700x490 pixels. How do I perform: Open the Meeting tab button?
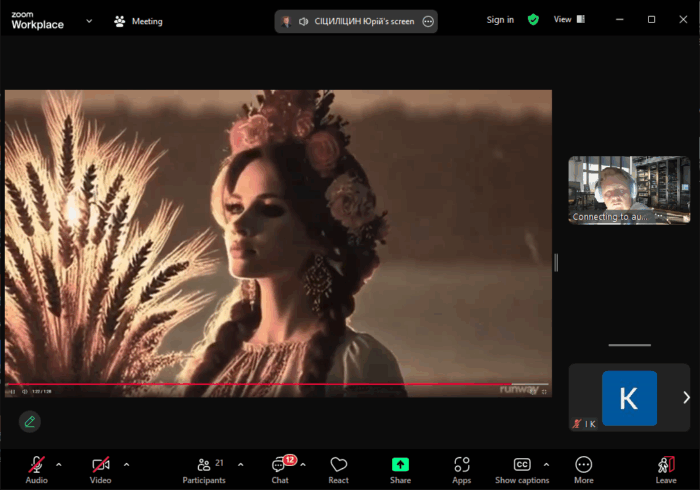(138, 21)
